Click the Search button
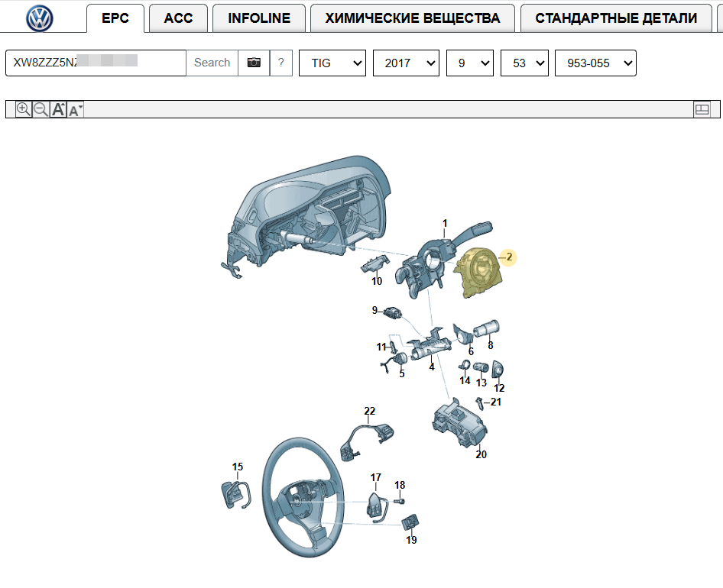723x588 pixels. click(x=212, y=63)
